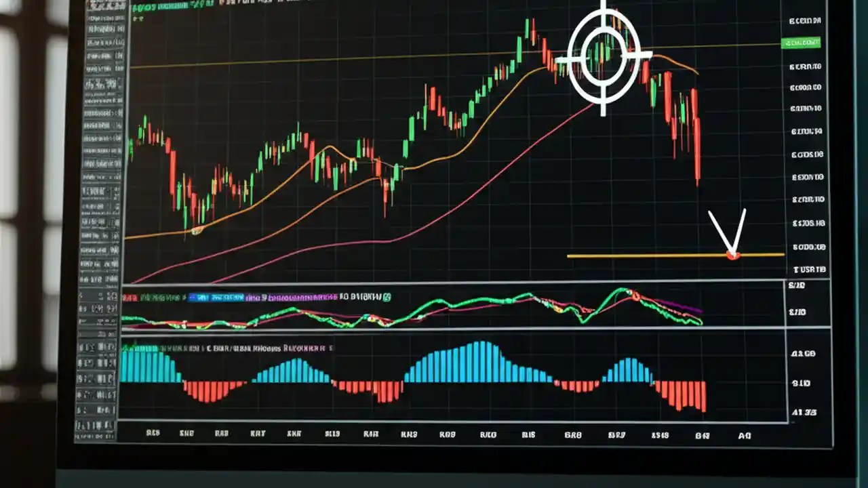
Task: Click the tallest blue histogram bar
Action: pos(483,369)
